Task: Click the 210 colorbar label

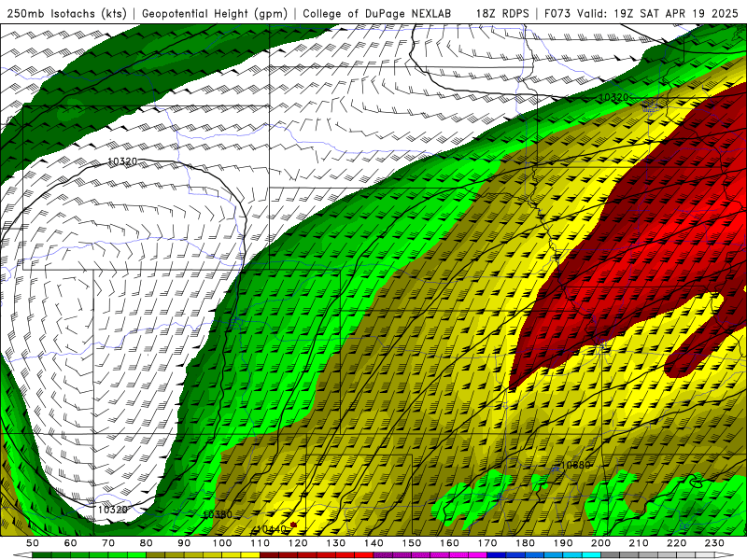Action: tap(639, 543)
